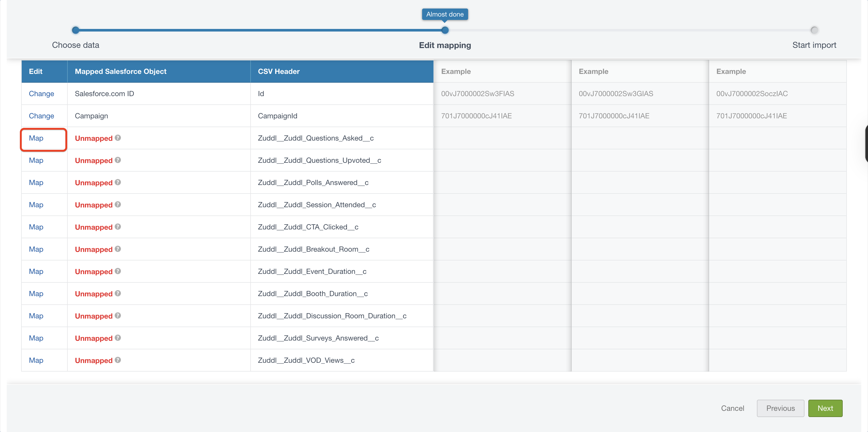The height and width of the screenshot is (432, 868).
Task: Click help icon in Zuddl_Polls_Answered row
Action: pos(118,182)
